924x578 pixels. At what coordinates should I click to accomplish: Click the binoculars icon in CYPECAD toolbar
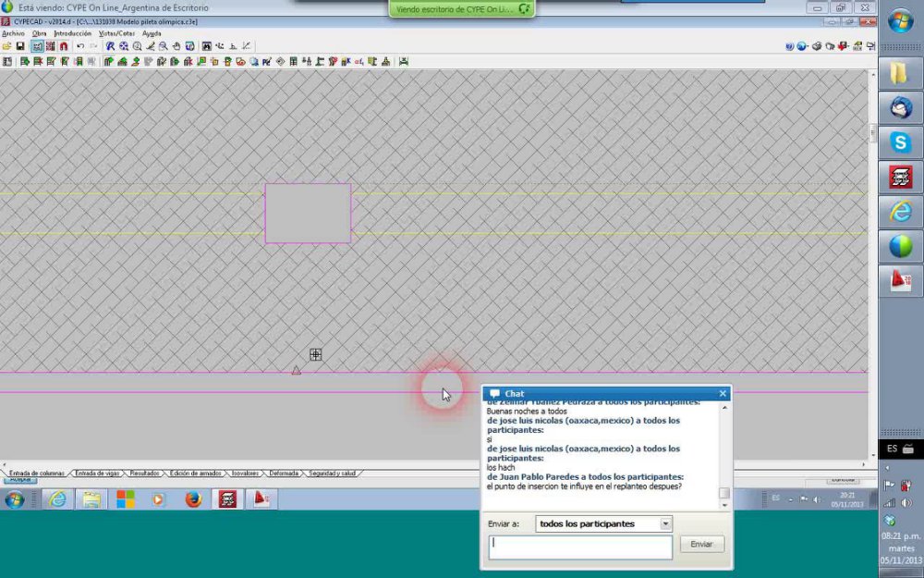(207, 46)
